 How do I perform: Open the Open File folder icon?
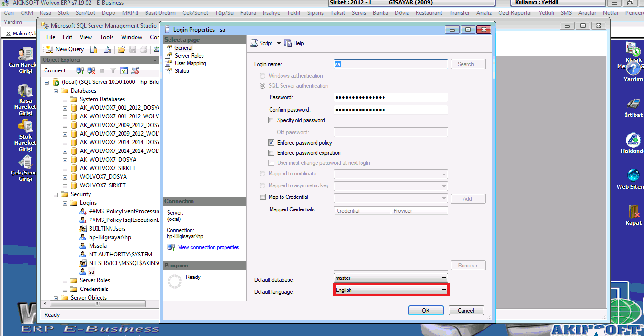click(x=122, y=49)
